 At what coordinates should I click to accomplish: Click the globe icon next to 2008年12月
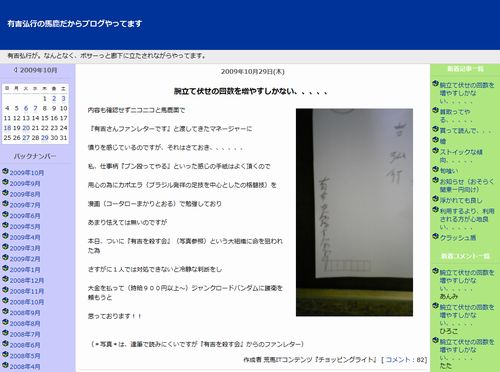(x=5, y=279)
